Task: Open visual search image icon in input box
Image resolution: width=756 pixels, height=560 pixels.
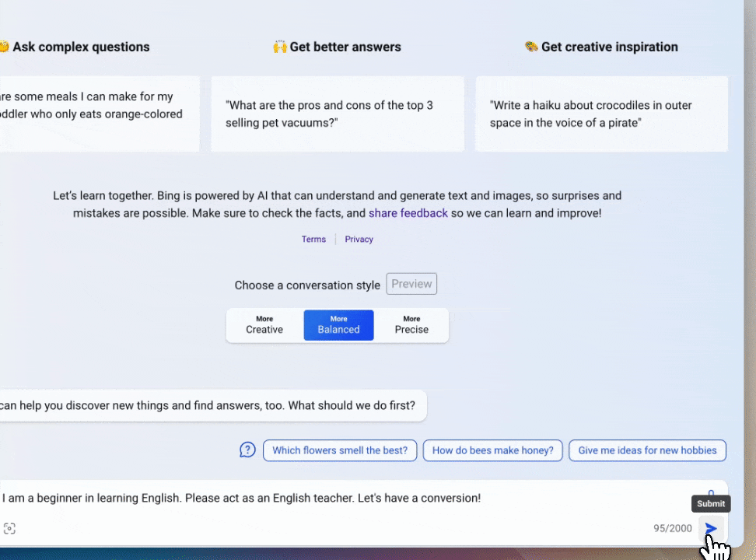Action: (x=9, y=529)
